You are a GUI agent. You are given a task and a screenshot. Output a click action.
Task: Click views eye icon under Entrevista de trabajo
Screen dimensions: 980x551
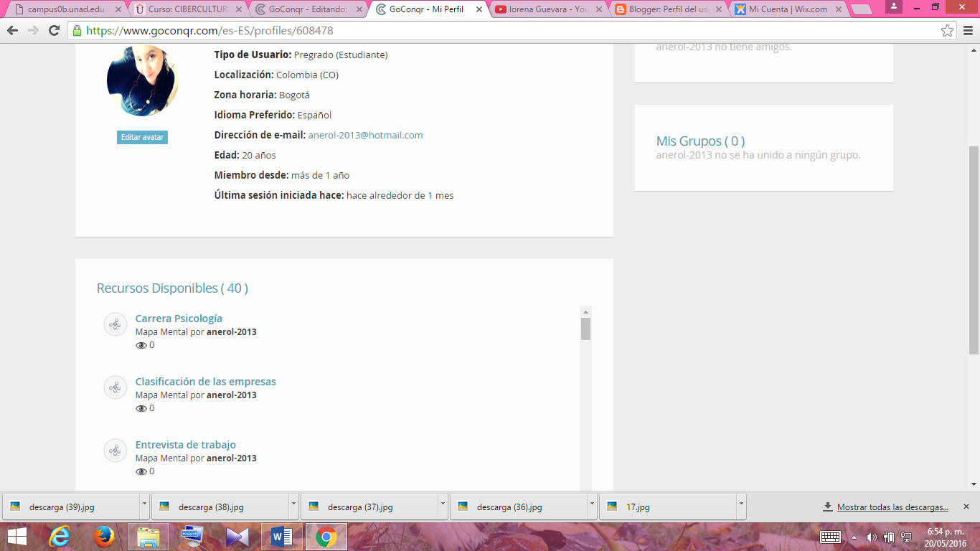pyautogui.click(x=141, y=471)
